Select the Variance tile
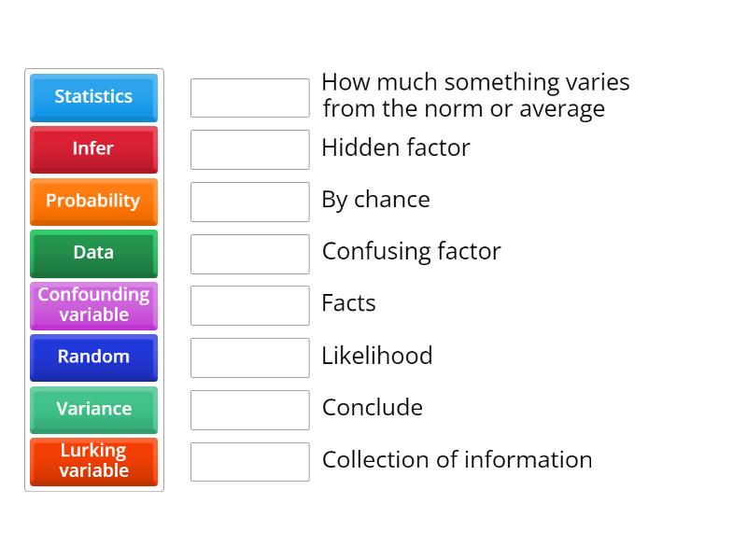Screen dimensions: 747x560 point(93,410)
